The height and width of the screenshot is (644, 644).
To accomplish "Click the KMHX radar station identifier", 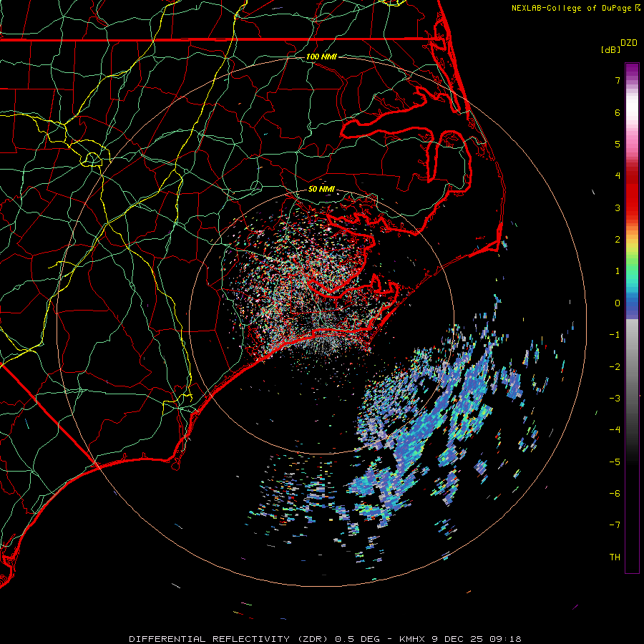I will pyautogui.click(x=413, y=639).
